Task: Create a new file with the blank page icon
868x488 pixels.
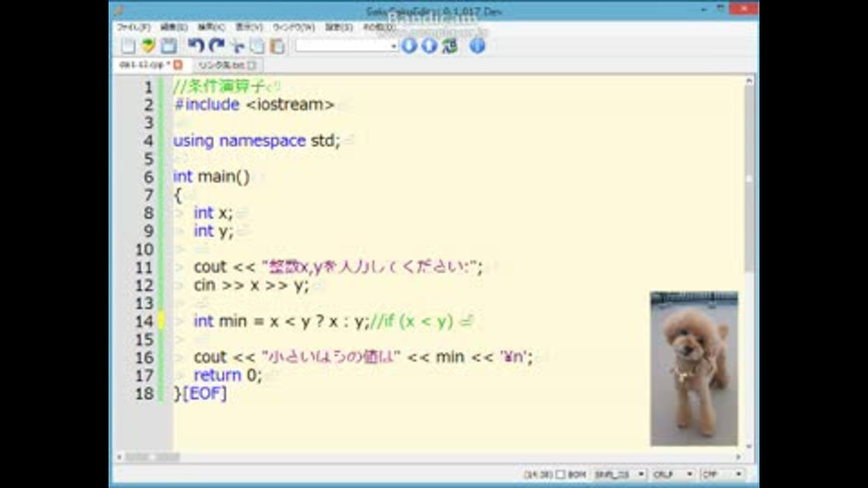Action: click(x=127, y=46)
